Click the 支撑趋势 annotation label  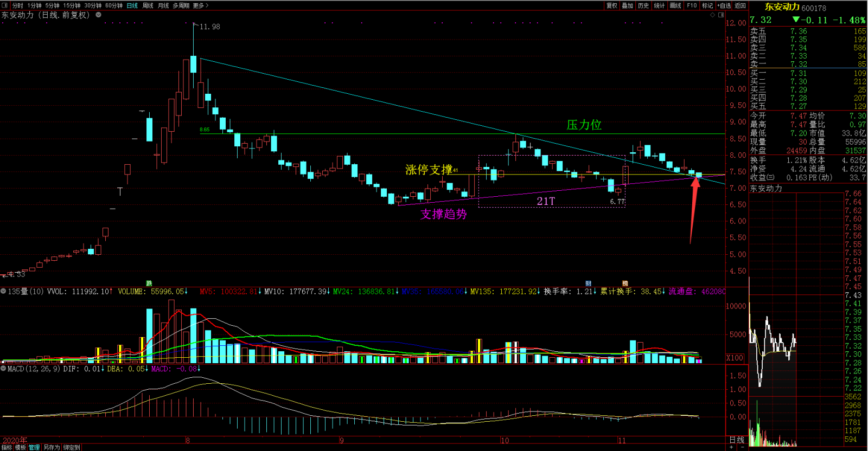pyautogui.click(x=444, y=214)
